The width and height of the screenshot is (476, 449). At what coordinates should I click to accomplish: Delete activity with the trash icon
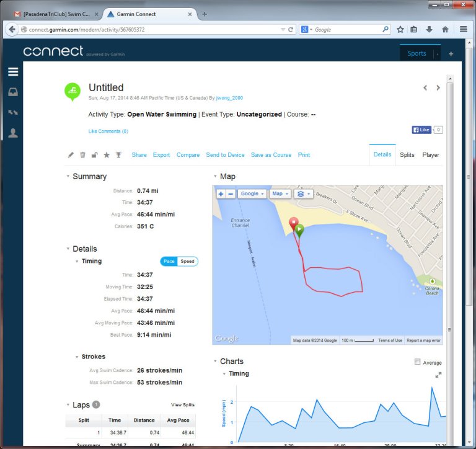click(x=82, y=155)
